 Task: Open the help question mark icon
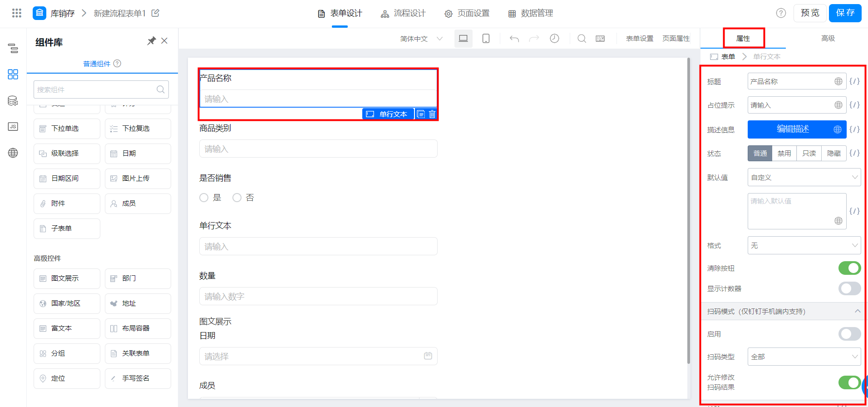tap(781, 13)
